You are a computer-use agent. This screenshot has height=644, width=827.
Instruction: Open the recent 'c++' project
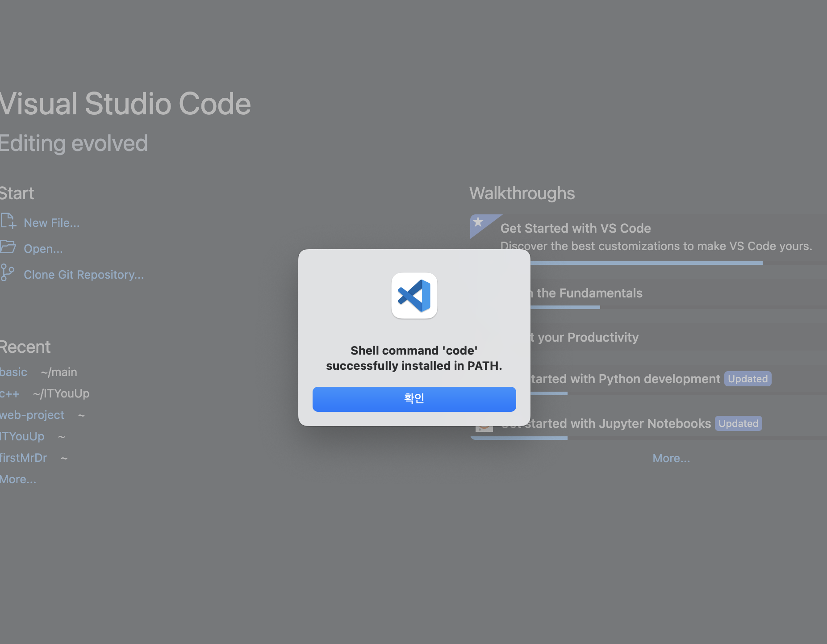click(x=9, y=393)
